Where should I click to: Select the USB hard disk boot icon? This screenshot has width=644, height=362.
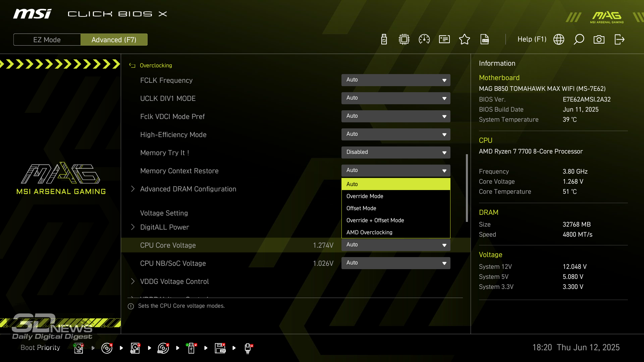135,348
